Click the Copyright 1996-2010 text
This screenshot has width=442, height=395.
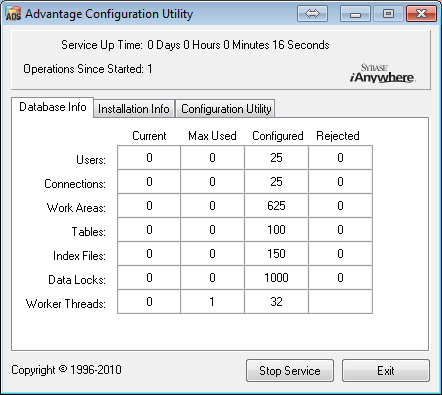(x=66, y=370)
